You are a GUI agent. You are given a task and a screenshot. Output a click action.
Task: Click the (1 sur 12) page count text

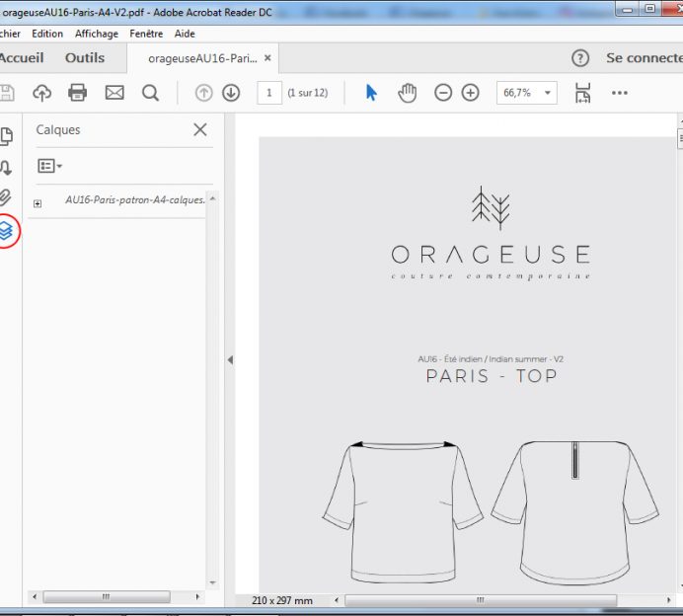tap(308, 93)
